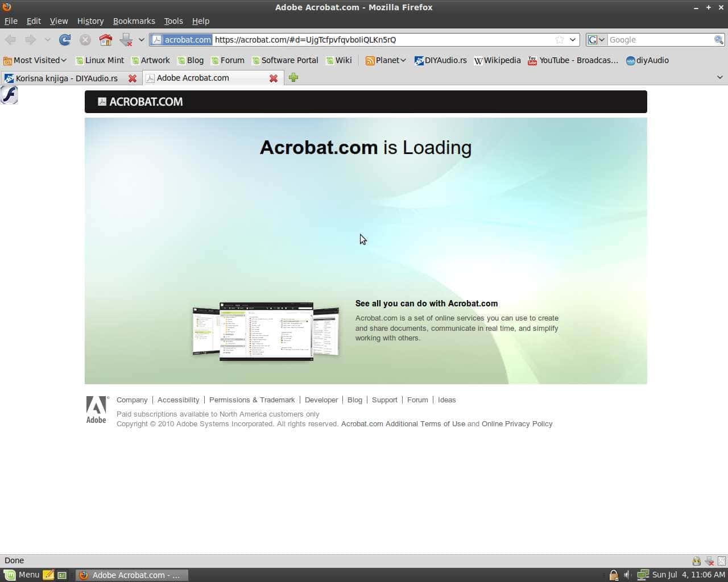This screenshot has height=582, width=728.
Task: Open the Support footer link
Action: [384, 400]
